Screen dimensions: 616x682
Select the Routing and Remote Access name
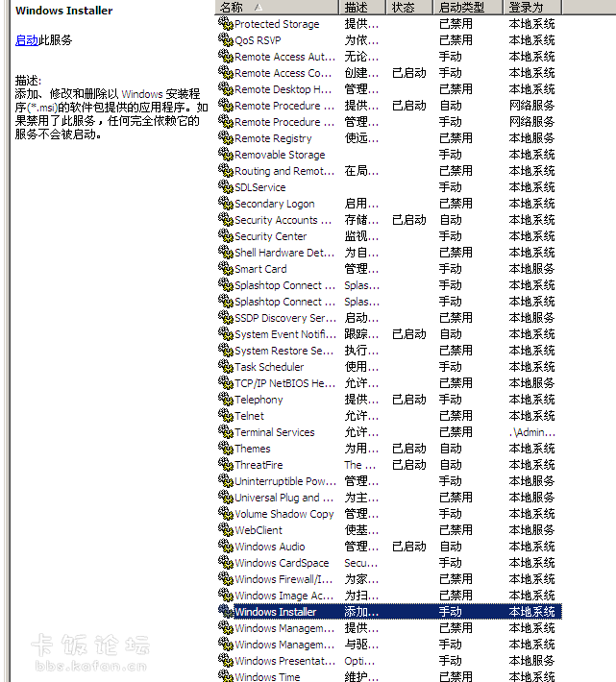285,171
